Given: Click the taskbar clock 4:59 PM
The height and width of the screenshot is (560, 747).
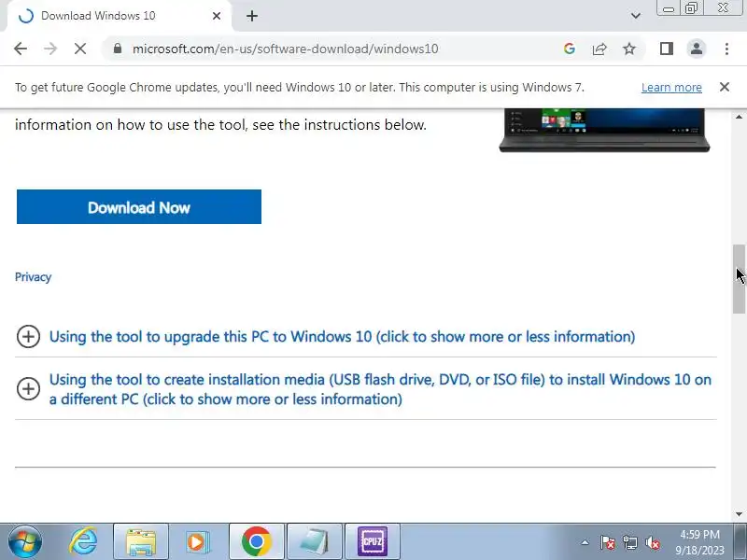Looking at the screenshot, I should [699, 534].
